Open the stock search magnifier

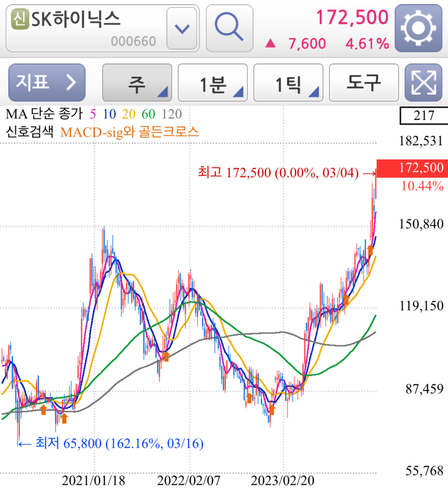229,29
